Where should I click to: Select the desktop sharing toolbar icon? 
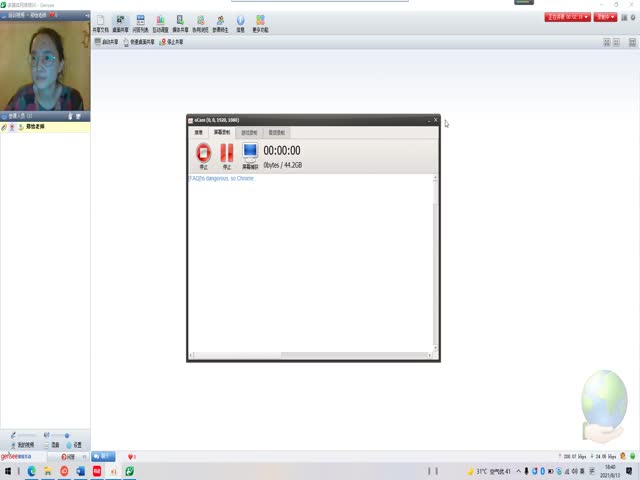pos(120,23)
